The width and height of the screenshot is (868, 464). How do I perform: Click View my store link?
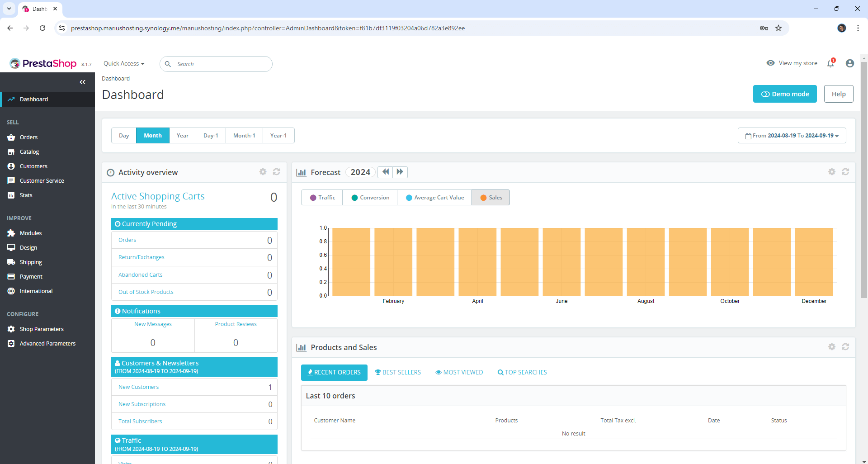792,63
